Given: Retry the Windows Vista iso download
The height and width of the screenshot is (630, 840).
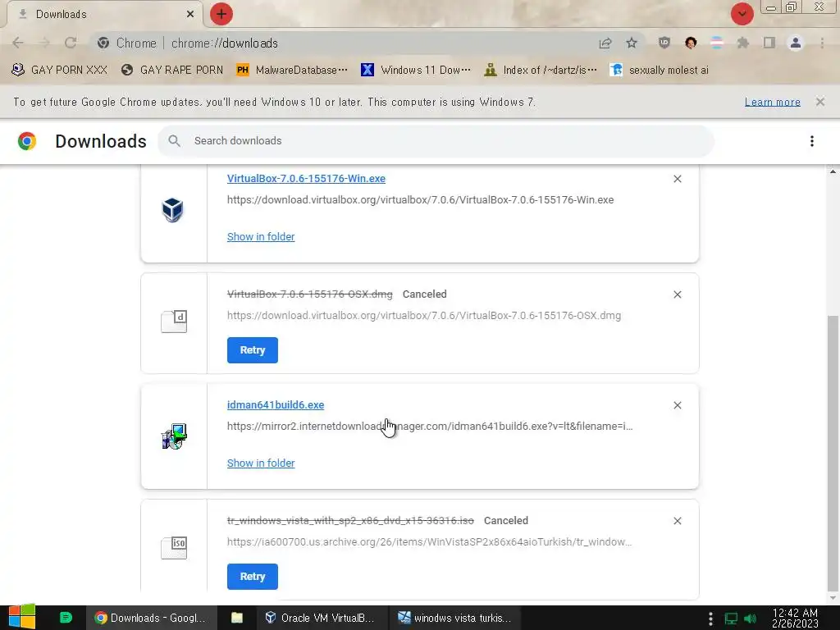Looking at the screenshot, I should click(x=253, y=577).
